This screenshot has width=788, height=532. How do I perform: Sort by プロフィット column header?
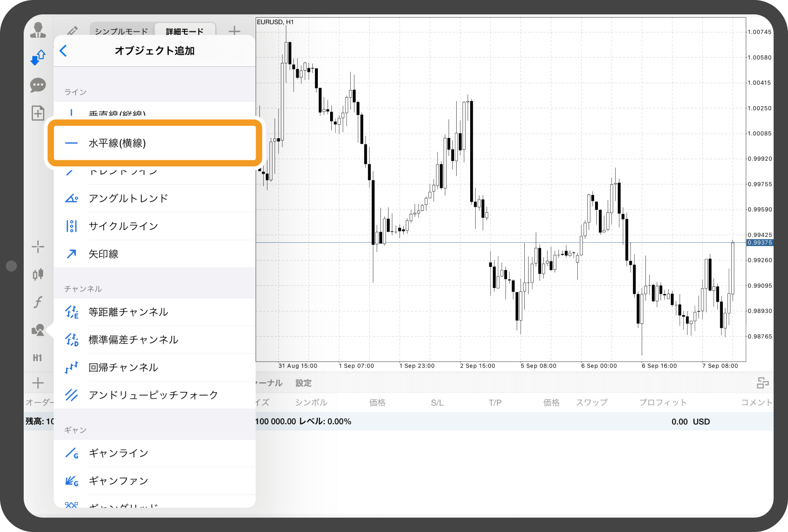tap(663, 403)
